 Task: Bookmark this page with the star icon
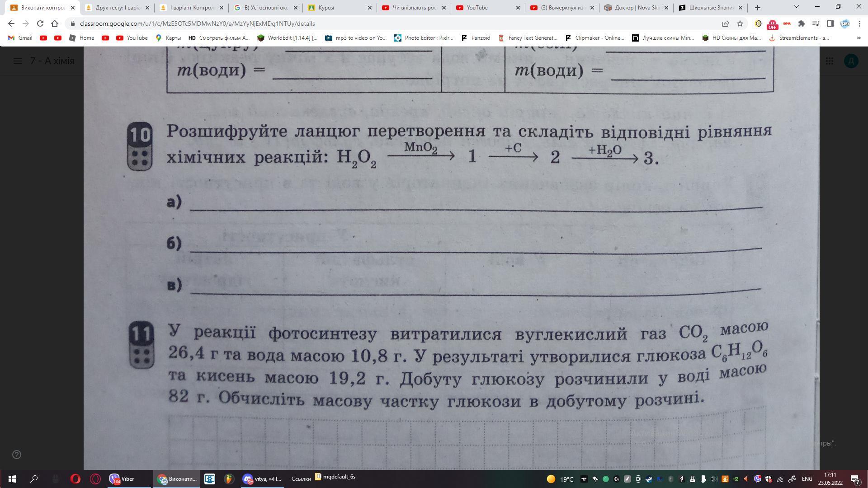(740, 23)
